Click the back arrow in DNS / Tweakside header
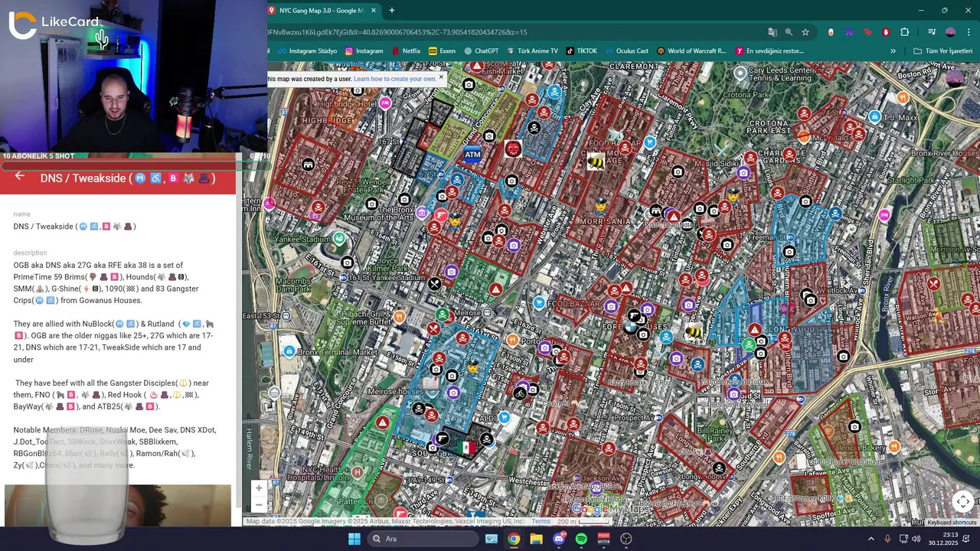This screenshot has width=980, height=551. pyautogui.click(x=20, y=177)
